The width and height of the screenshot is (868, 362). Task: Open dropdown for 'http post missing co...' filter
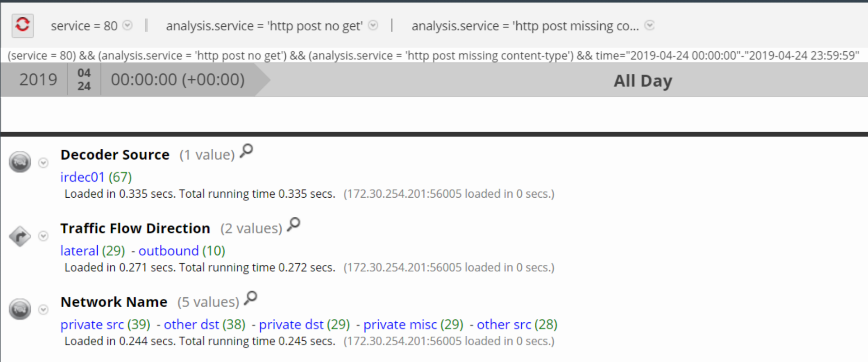(x=650, y=25)
